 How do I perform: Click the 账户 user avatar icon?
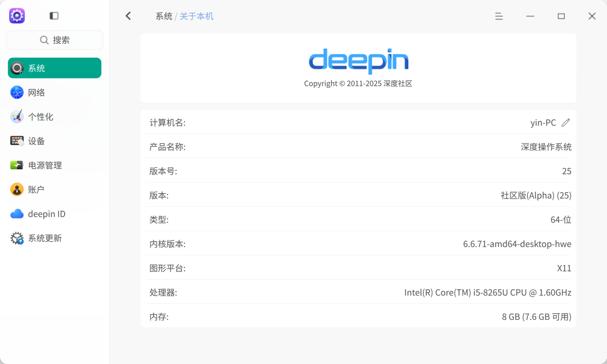pos(17,189)
